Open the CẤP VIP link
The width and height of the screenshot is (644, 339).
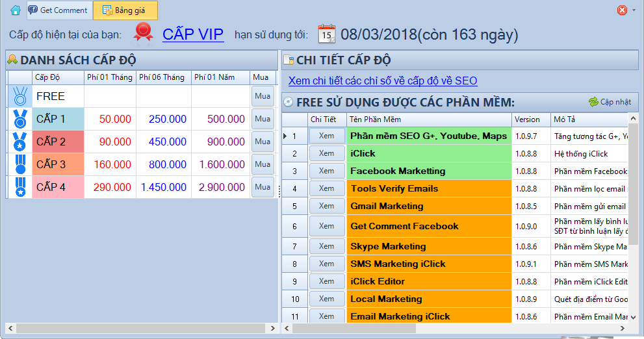pyautogui.click(x=193, y=34)
